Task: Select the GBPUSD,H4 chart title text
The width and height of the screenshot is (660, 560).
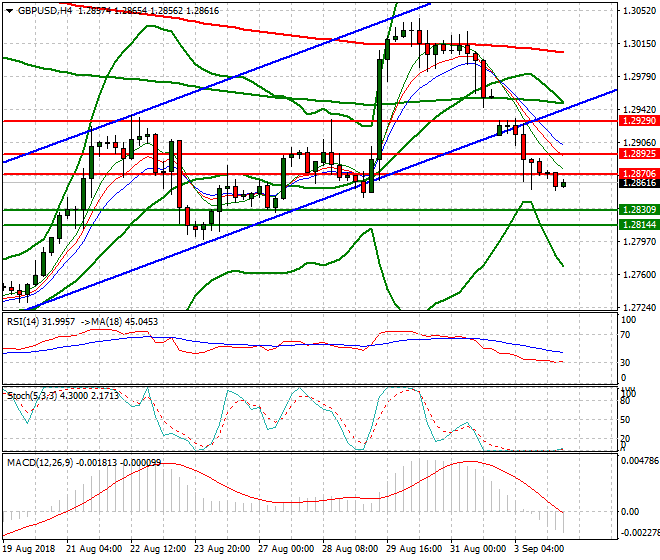Action: pyautogui.click(x=45, y=11)
